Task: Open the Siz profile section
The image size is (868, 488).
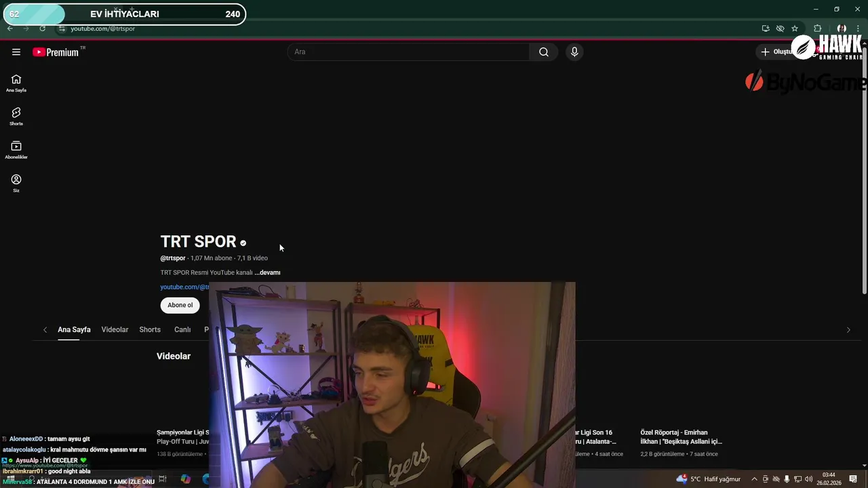Action: [x=16, y=183]
